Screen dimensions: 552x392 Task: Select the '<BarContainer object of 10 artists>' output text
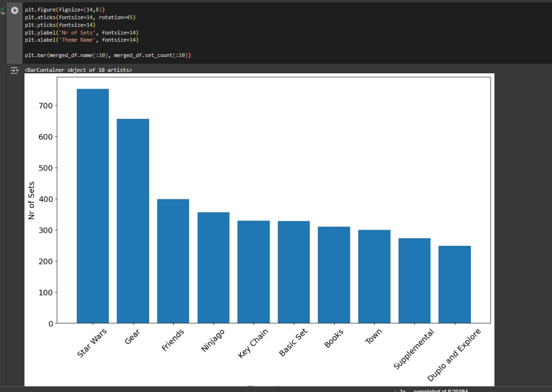79,70
